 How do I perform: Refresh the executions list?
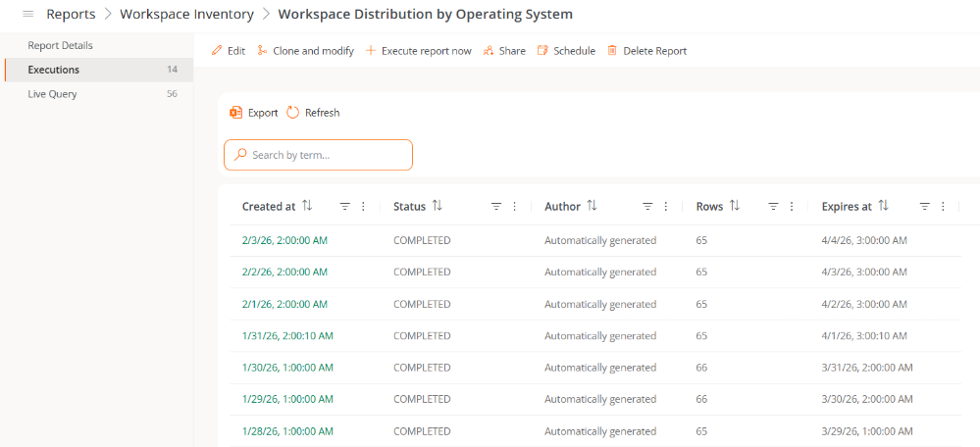coord(293,113)
